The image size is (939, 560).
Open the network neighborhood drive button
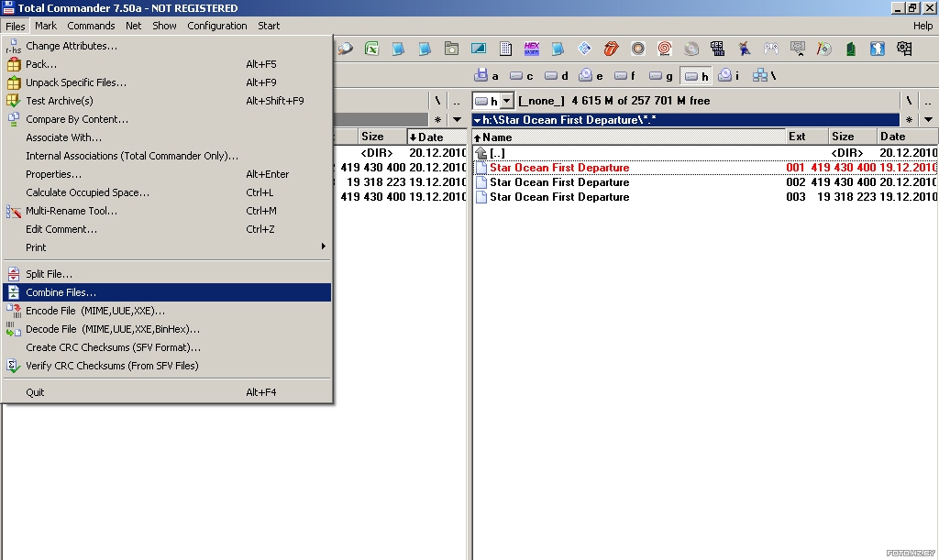coord(765,75)
